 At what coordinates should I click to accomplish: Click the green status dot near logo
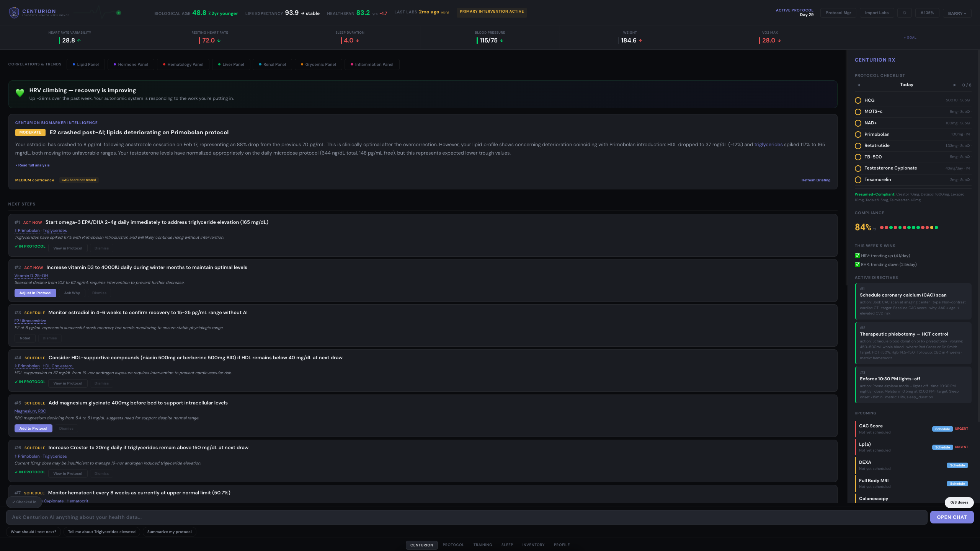coord(119,13)
